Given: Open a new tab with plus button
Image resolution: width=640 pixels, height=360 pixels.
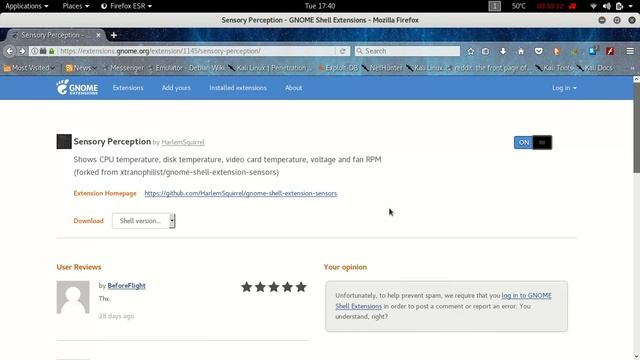Looking at the screenshot, I should [114, 35].
